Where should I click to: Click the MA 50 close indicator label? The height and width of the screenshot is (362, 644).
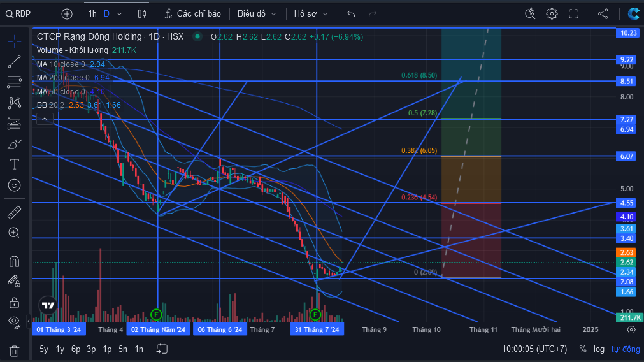pos(61,92)
